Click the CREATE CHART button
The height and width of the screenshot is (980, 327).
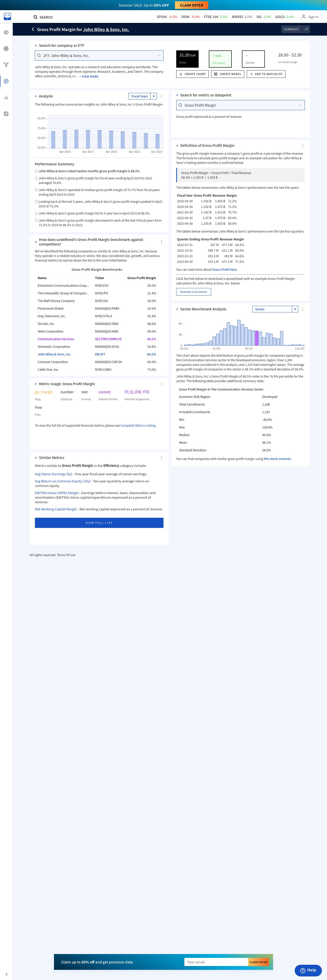(x=193, y=74)
